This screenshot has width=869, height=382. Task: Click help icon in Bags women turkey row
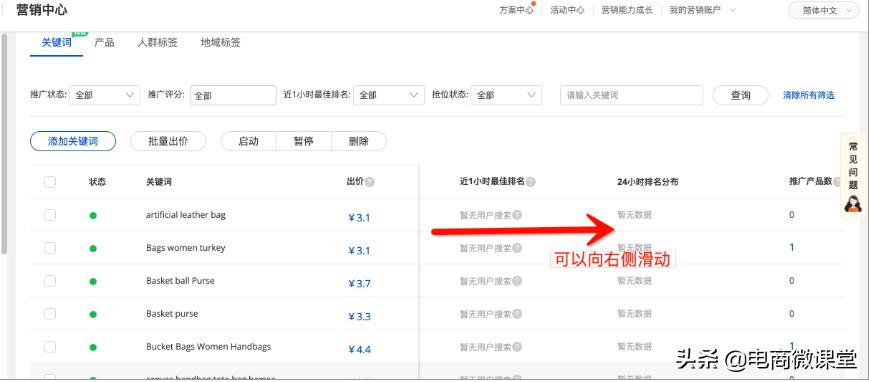(517, 248)
